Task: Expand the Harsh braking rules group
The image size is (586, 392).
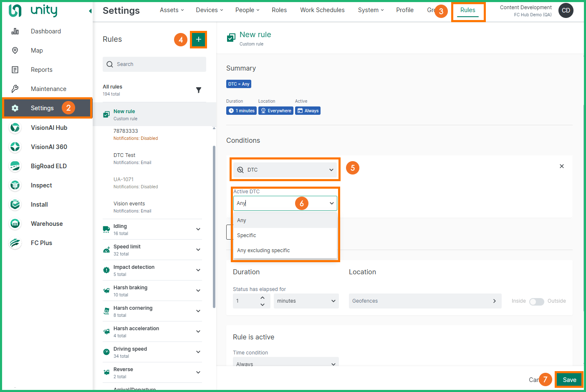Action: 198,291
